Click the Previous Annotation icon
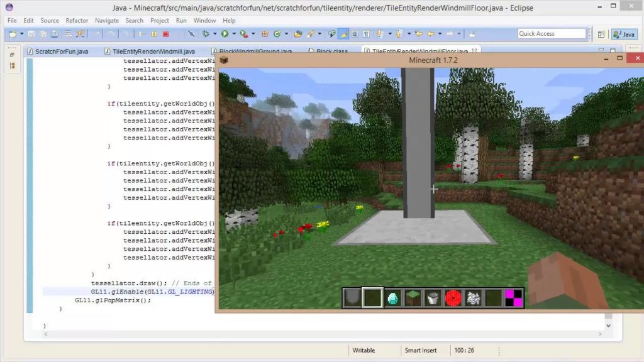644x362 pixels. click(x=398, y=34)
